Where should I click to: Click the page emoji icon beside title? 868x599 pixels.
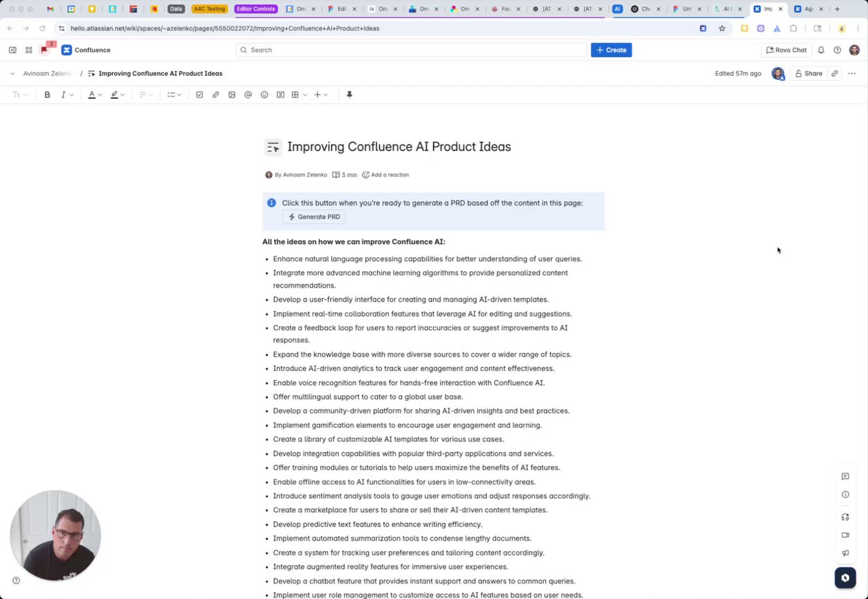coord(273,147)
